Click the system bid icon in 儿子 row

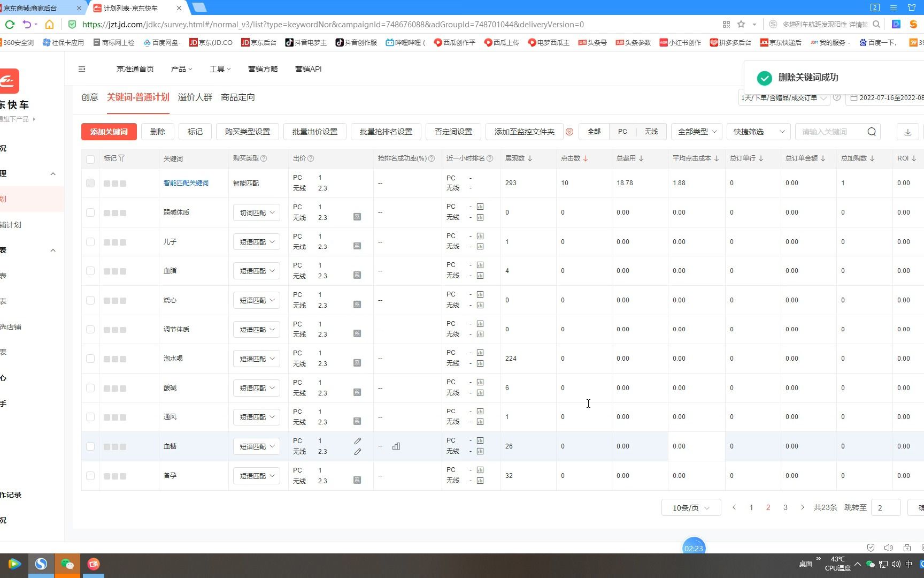pyautogui.click(x=357, y=246)
